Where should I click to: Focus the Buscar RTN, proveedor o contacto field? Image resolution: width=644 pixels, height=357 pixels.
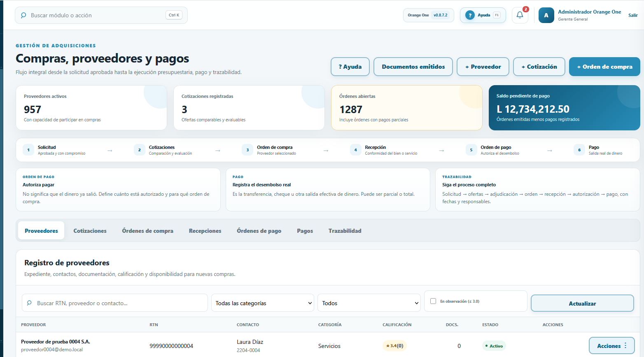[x=115, y=303]
